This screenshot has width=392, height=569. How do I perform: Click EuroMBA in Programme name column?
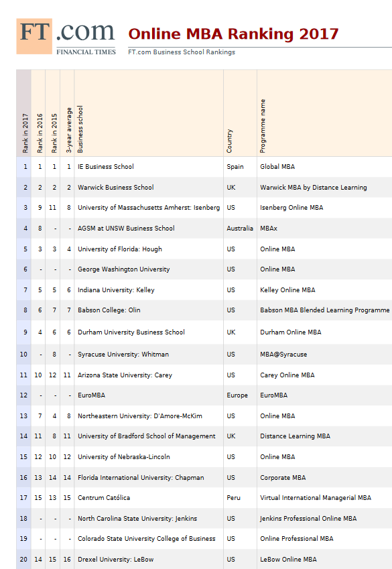coord(273,395)
